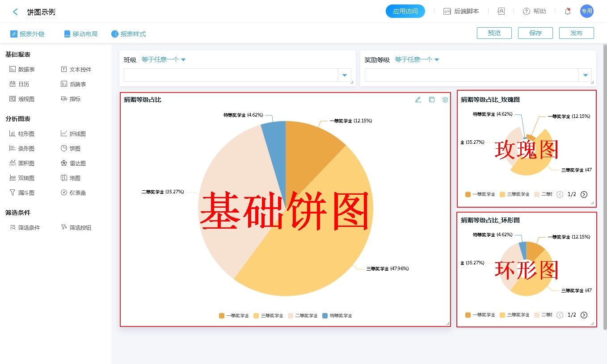Click the edit pencil icon on 捐赠等级占比 chart
Viewport: 607px width, 364px height.
pos(418,100)
